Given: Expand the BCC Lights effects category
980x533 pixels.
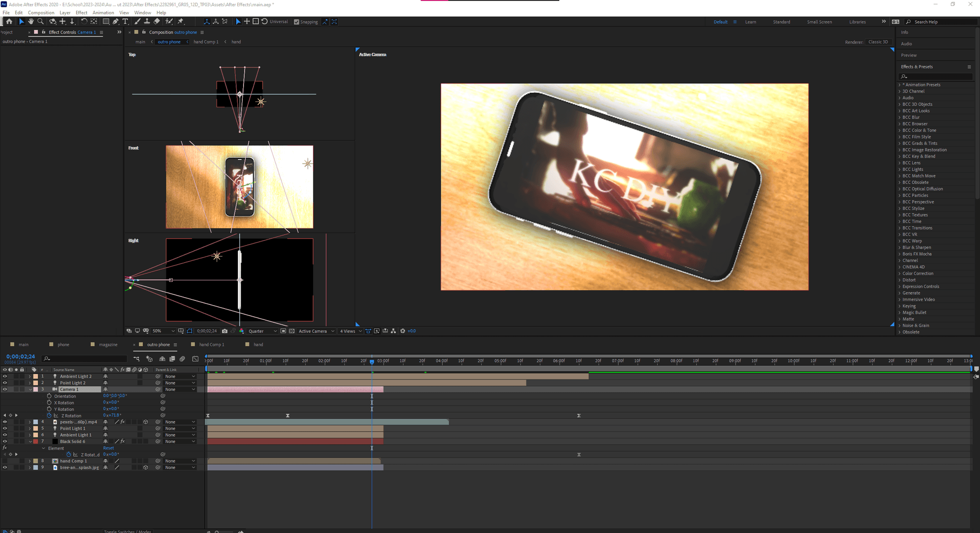Looking at the screenshot, I should 900,169.
